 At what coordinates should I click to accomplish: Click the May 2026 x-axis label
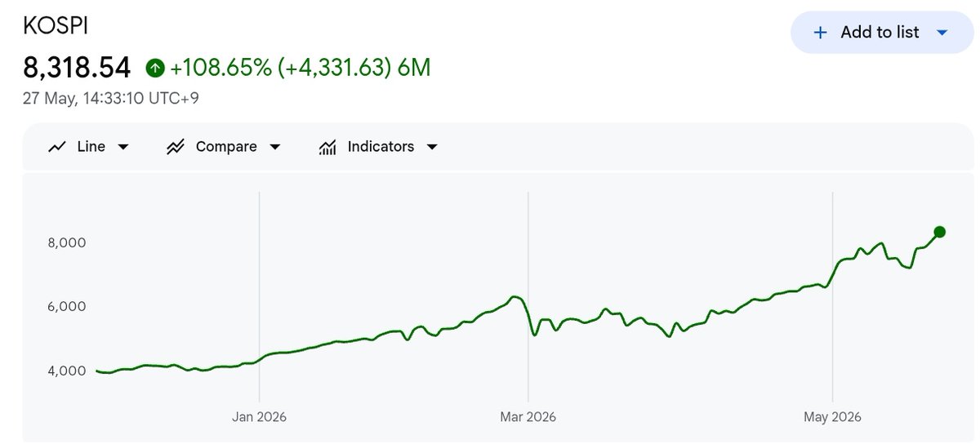coord(831,417)
